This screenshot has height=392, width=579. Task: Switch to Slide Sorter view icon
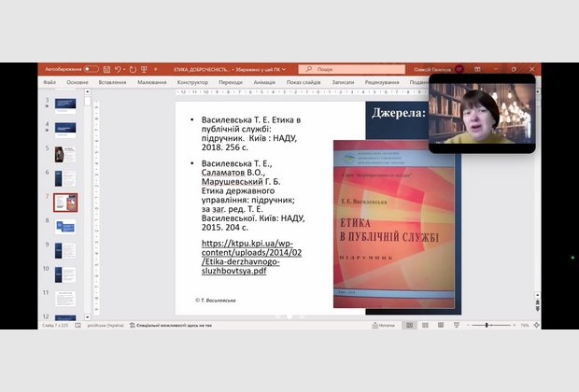pyautogui.click(x=426, y=325)
